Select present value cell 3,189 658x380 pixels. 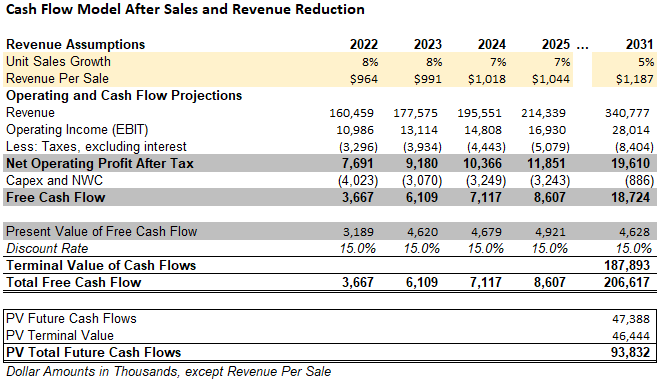(x=358, y=232)
